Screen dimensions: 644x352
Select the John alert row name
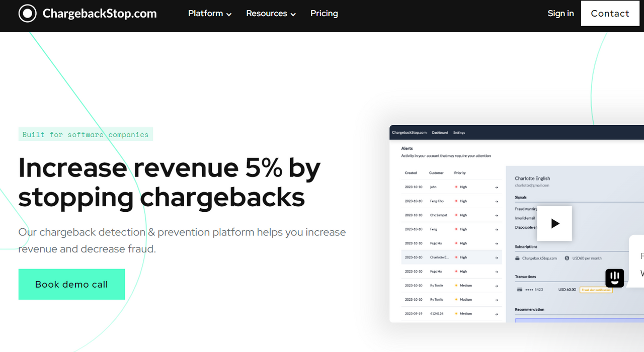click(433, 187)
